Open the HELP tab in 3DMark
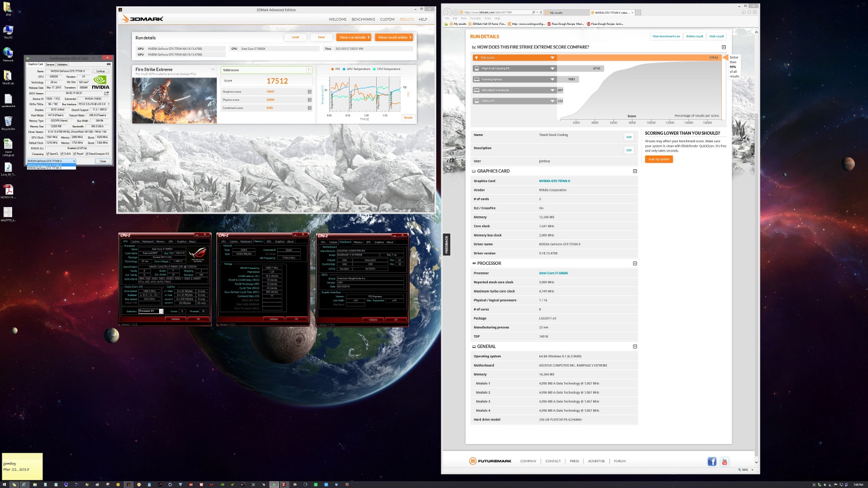Viewport: 868px width, 488px height. tap(423, 19)
